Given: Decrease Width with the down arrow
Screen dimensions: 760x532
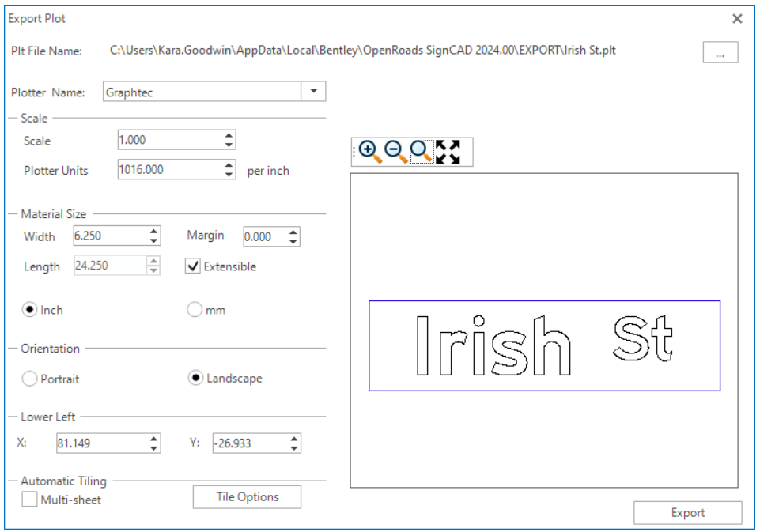Looking at the screenshot, I should point(153,241).
